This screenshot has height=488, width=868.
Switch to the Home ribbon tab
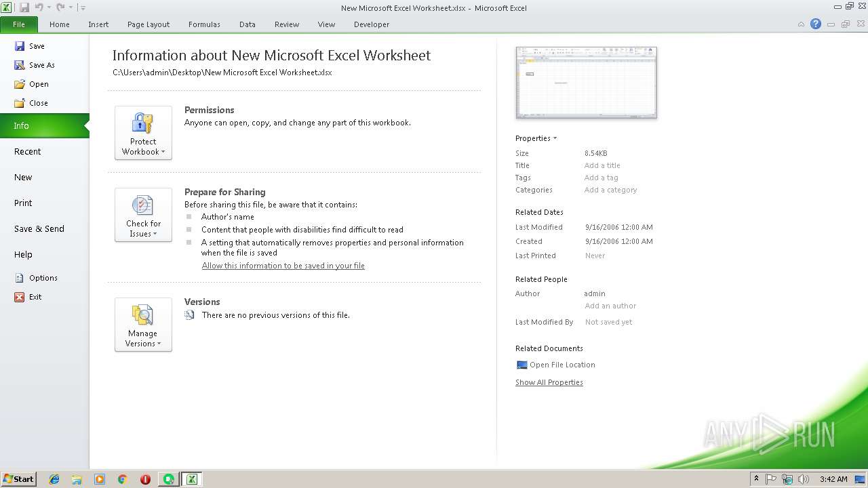pos(60,24)
